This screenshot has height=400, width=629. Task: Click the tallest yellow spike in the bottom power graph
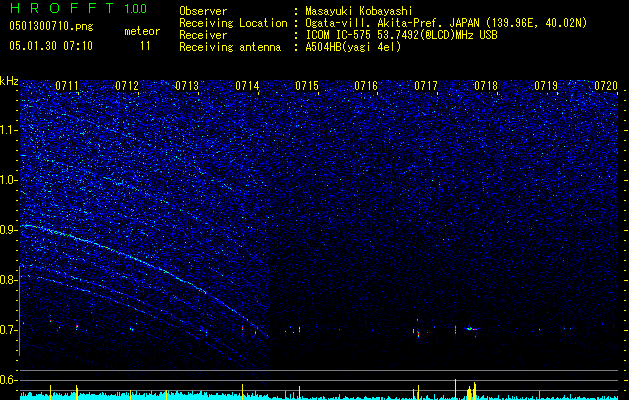click(455, 389)
